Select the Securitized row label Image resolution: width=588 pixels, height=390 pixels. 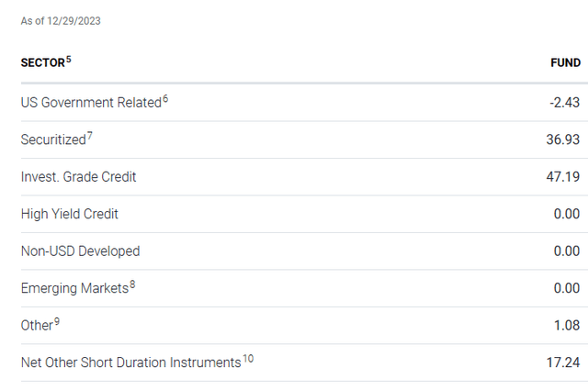tap(52, 139)
